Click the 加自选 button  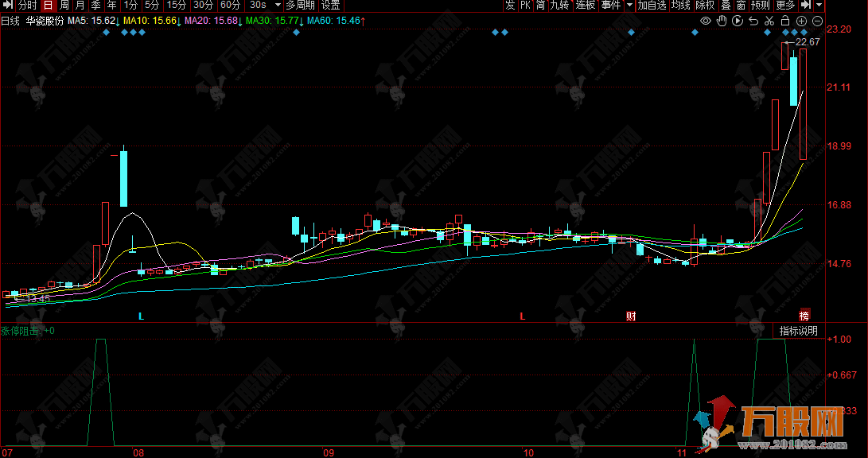652,6
